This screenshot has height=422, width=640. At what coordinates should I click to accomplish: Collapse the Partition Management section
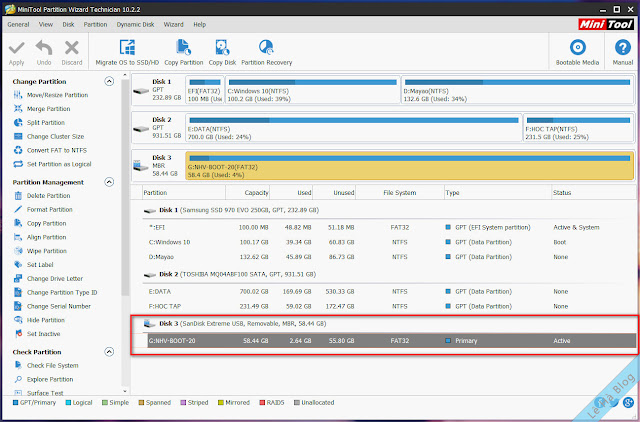[x=109, y=182]
